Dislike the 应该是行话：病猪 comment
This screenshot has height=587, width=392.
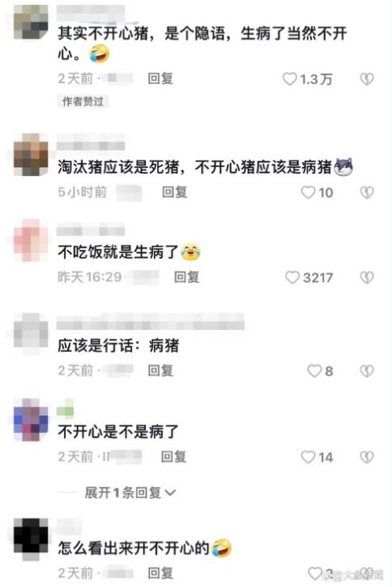coord(367,371)
